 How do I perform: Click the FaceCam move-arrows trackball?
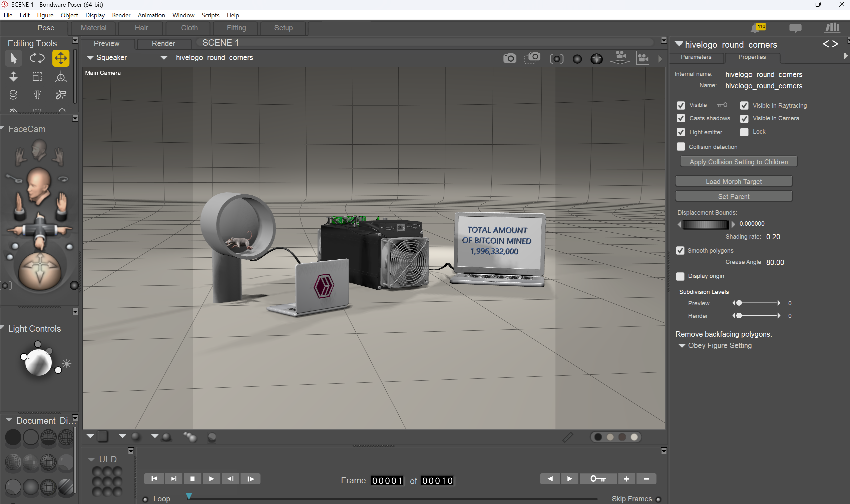coord(40,270)
